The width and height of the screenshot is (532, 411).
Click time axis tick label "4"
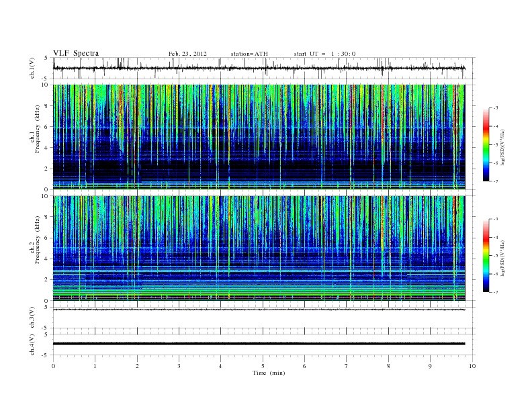pos(220,366)
